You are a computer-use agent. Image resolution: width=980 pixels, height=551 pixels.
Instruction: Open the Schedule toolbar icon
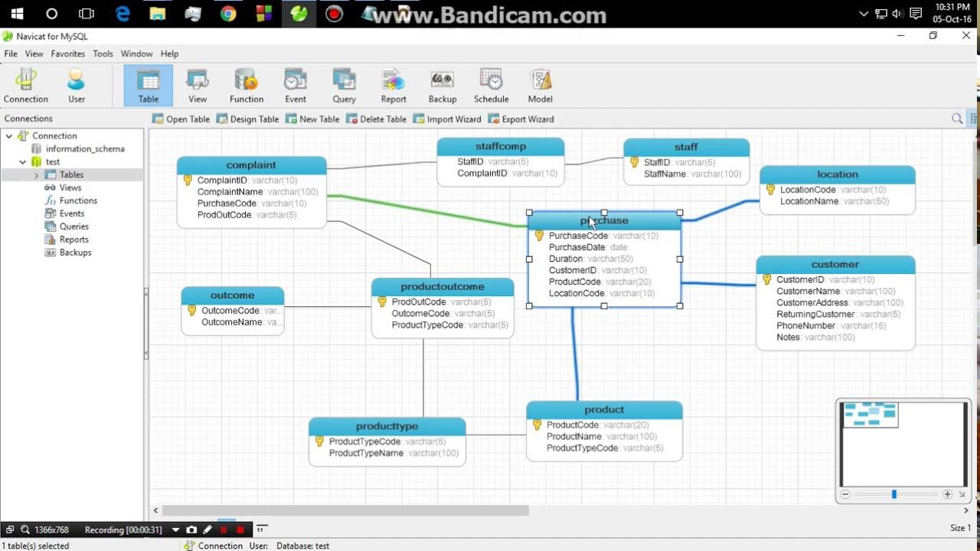tap(491, 85)
